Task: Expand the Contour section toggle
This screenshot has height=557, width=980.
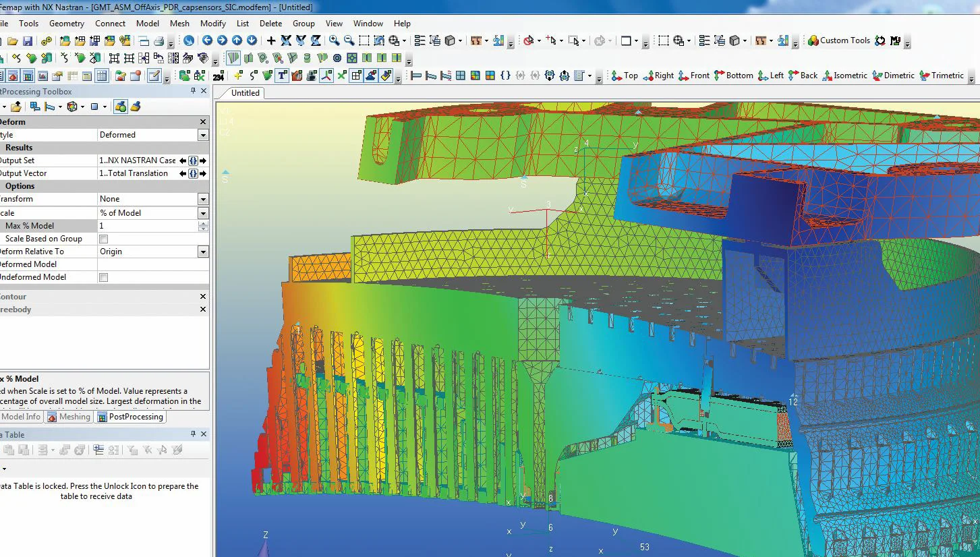Action: 203,297
